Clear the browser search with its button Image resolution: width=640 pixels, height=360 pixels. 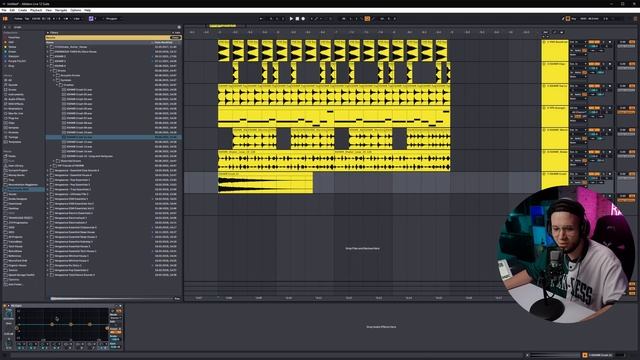point(176,38)
